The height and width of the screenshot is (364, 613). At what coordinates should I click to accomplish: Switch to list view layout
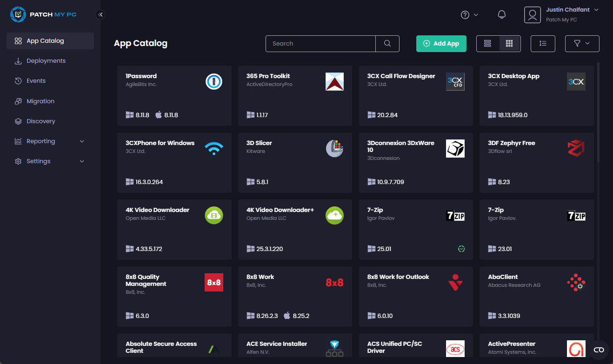(487, 43)
